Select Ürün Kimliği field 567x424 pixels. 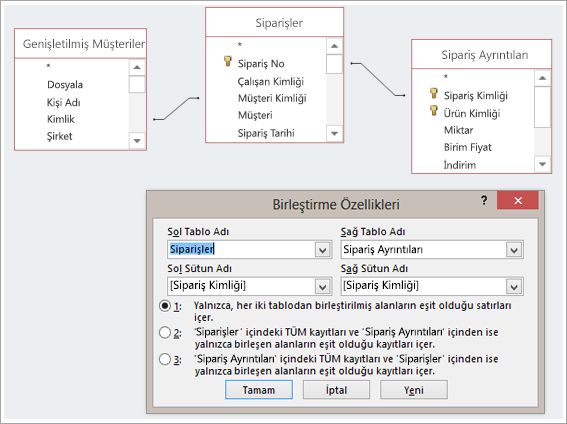coord(472,114)
